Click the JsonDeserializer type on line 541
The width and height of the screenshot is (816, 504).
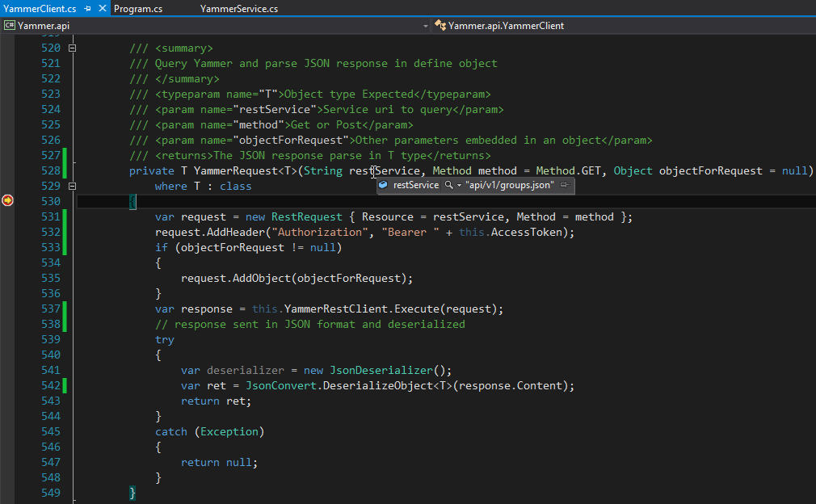[x=381, y=371]
